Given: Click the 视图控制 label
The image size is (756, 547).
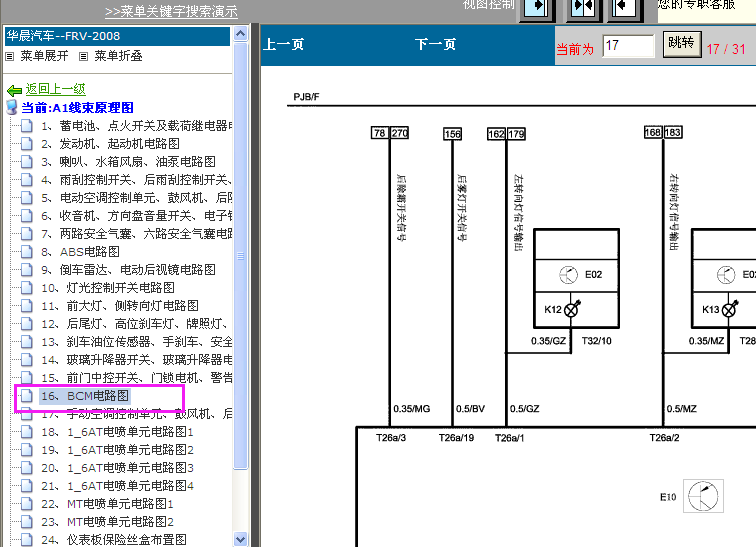Looking at the screenshot, I should (488, 5).
